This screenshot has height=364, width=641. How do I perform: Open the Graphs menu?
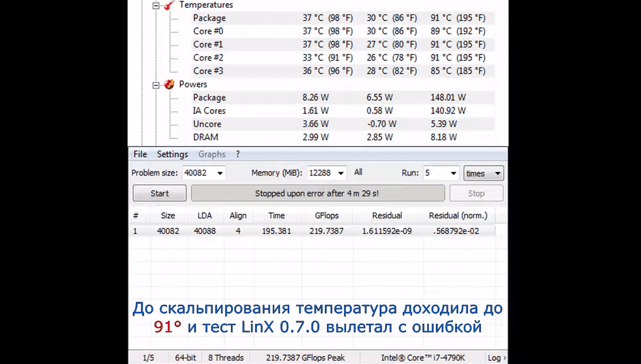tap(212, 154)
